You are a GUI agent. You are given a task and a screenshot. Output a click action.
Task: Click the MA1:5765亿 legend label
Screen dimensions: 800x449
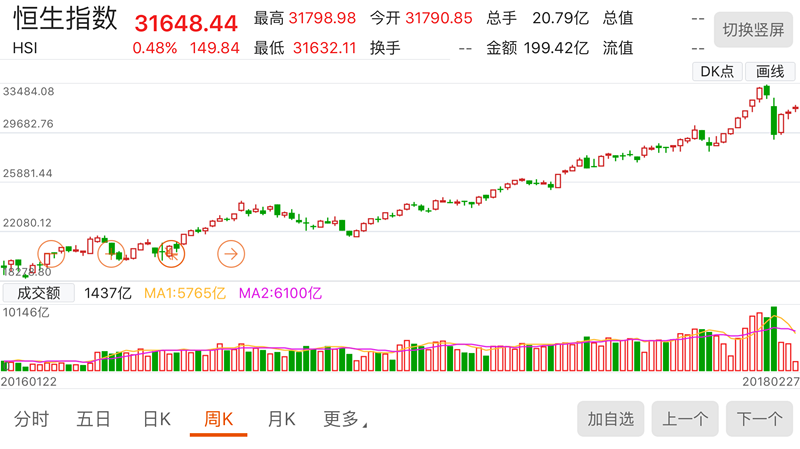(185, 293)
